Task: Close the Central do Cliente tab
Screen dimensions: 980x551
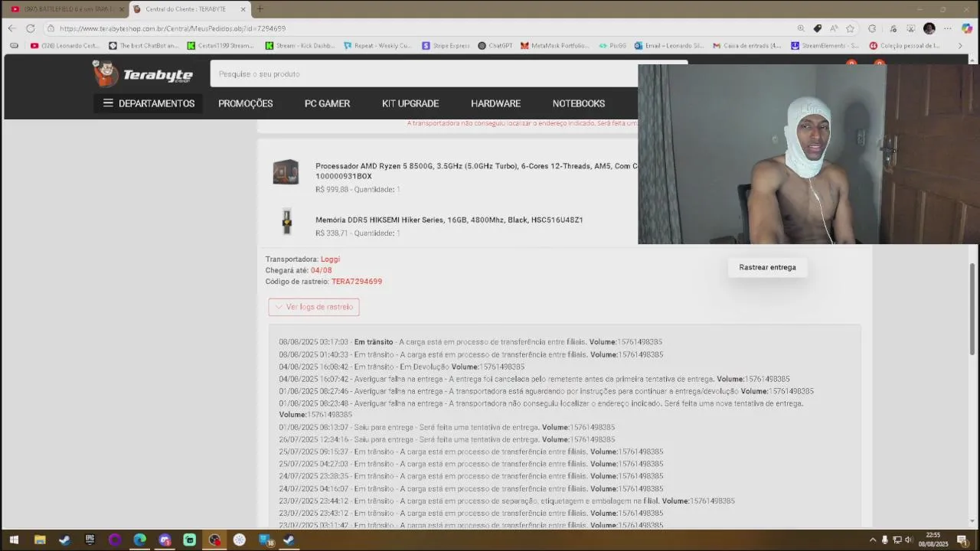Action: pyautogui.click(x=243, y=9)
